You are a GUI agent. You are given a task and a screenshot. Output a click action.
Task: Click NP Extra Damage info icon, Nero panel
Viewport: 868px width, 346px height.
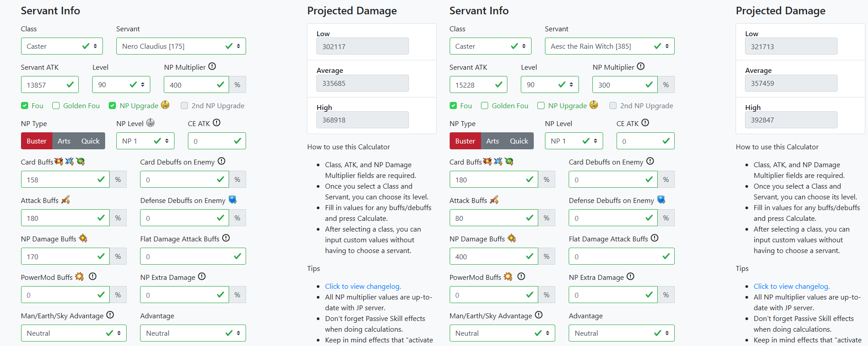[202, 276]
